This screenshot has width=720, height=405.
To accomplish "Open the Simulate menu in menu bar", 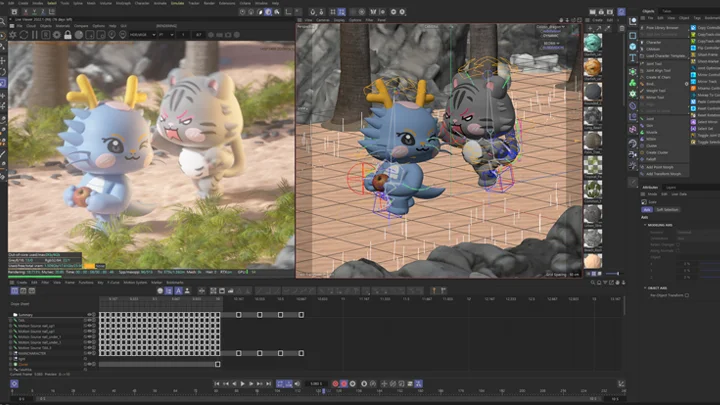I will (177, 4).
